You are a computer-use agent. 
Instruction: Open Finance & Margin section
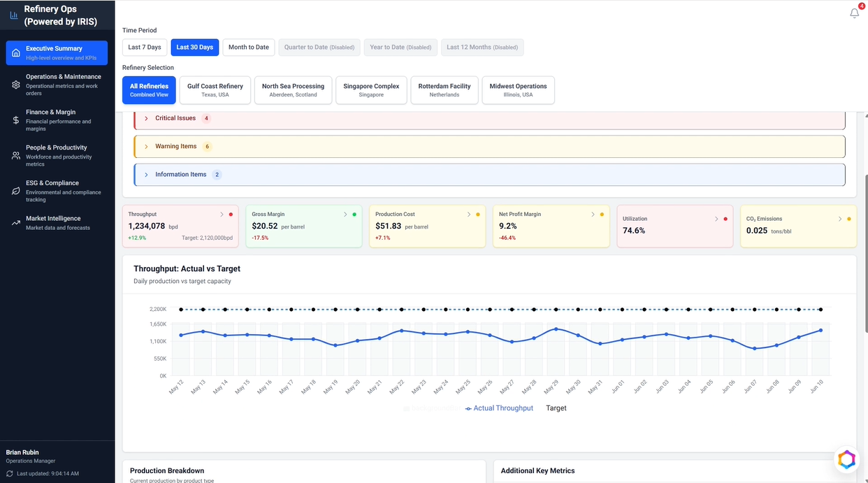(x=57, y=120)
